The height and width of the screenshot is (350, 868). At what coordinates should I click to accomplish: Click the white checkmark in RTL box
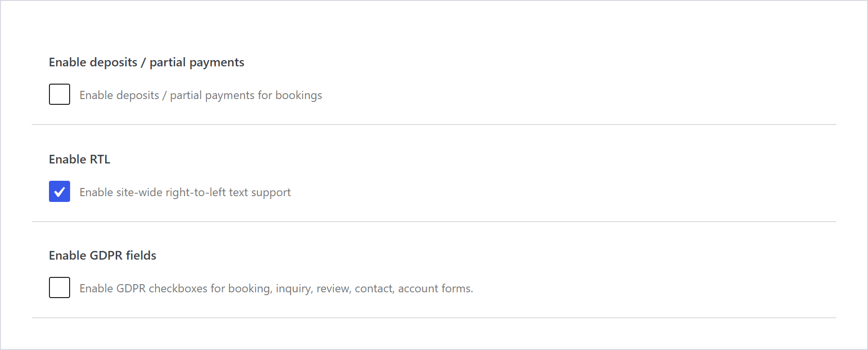click(x=60, y=192)
